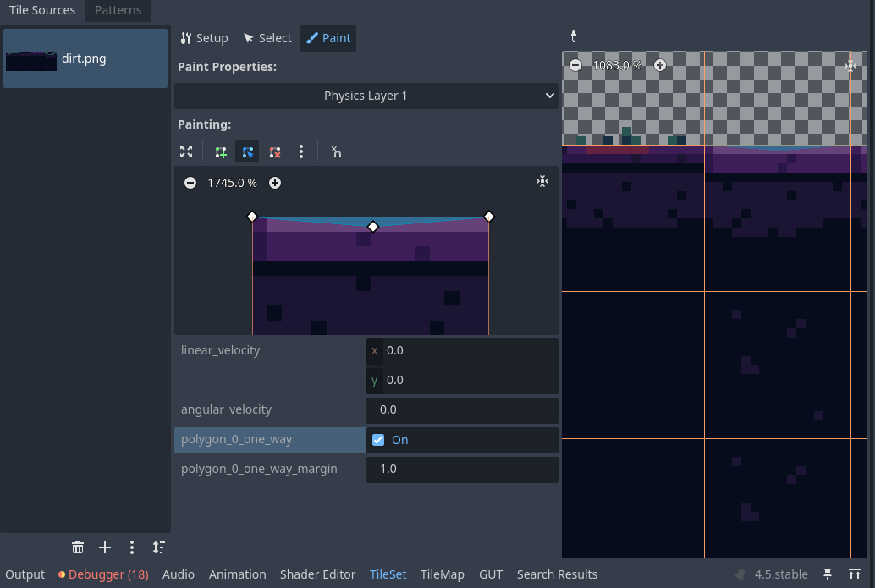Activate the edit polygon points tool

point(248,152)
